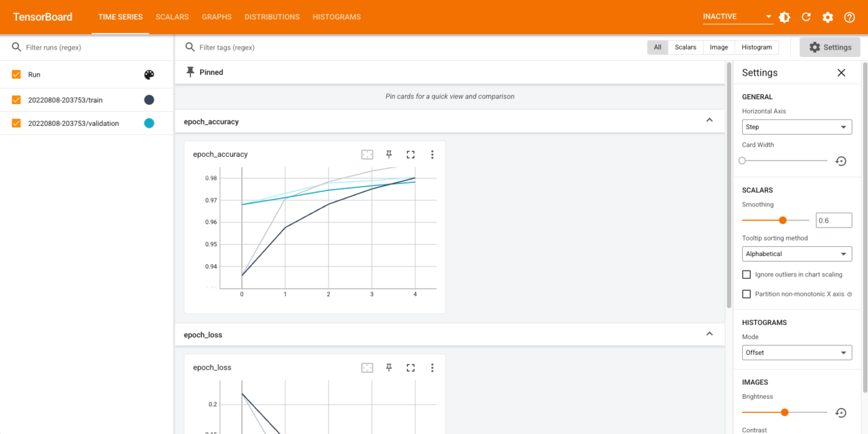The height and width of the screenshot is (434, 868).
Task: Open the HISTOGRAMS dashboard
Action: click(337, 17)
